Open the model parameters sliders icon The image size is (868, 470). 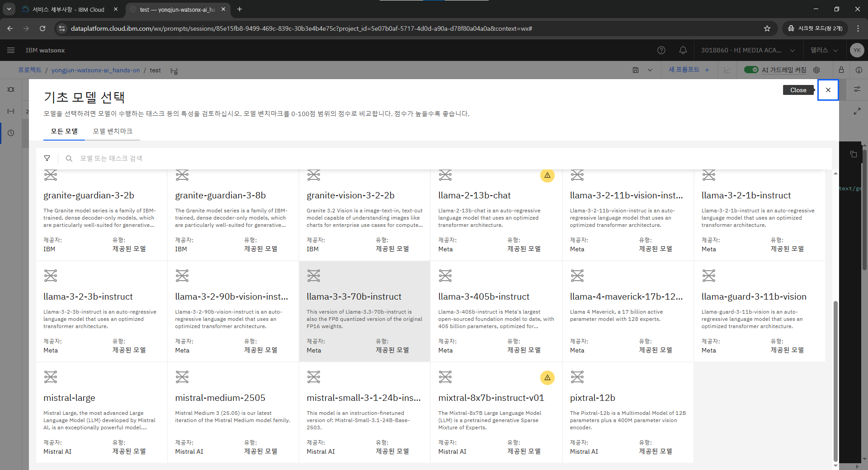(x=857, y=89)
